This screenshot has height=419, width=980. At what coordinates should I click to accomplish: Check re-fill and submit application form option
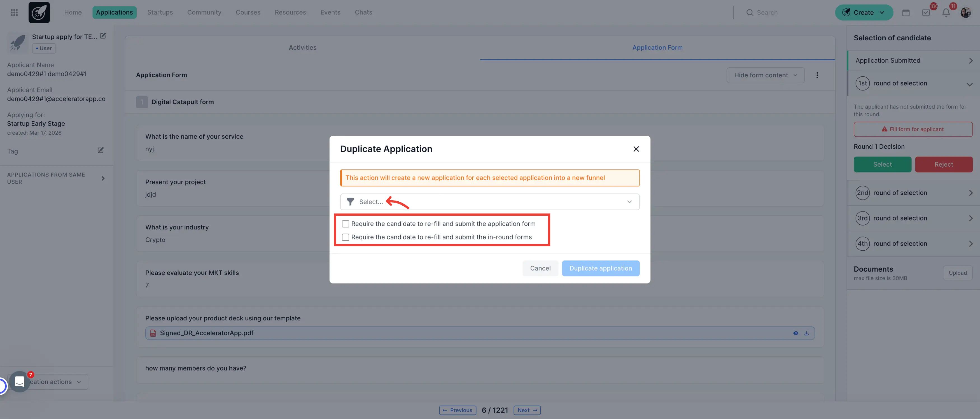(346, 224)
